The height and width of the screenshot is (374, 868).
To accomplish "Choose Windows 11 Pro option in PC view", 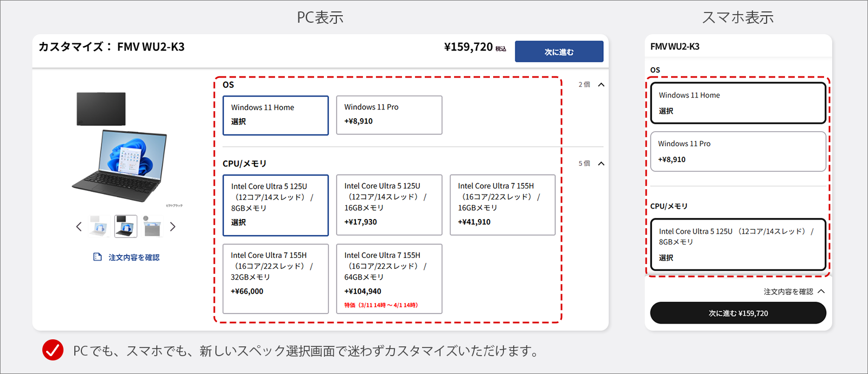I will [389, 115].
